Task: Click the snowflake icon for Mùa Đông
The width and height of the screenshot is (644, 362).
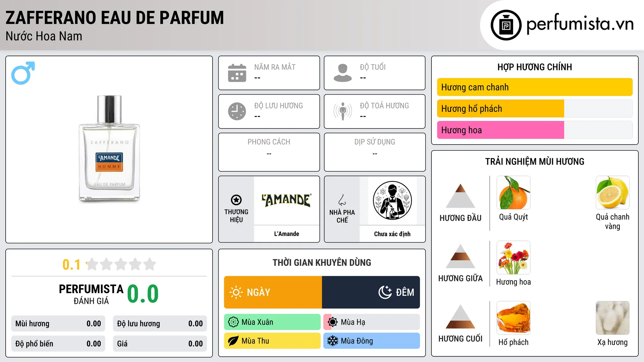Action: point(333,341)
